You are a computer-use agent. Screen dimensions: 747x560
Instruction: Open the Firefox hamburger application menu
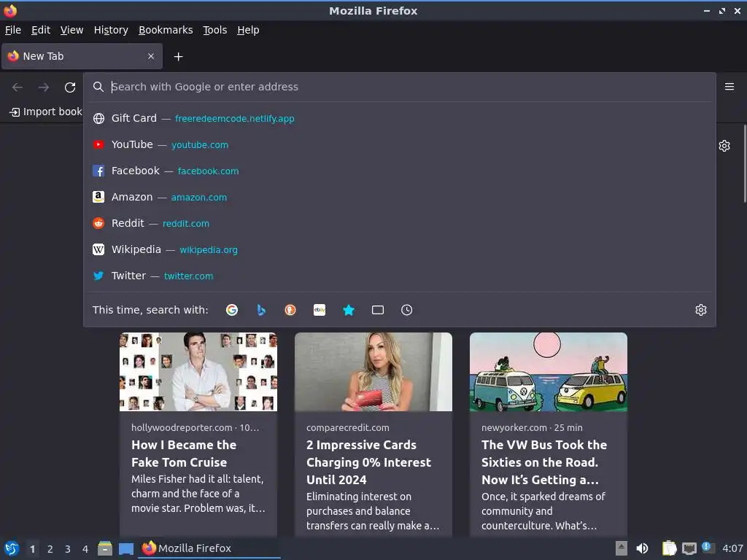coord(729,87)
